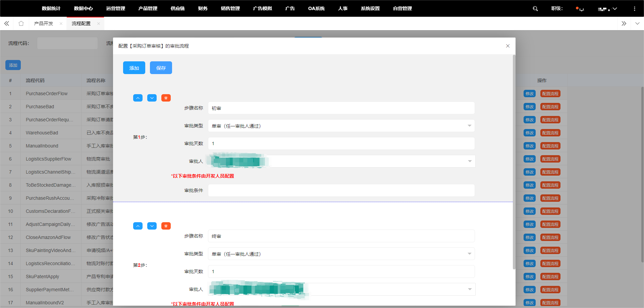Click the 保存 button
The height and width of the screenshot is (308, 644).
[x=161, y=68]
